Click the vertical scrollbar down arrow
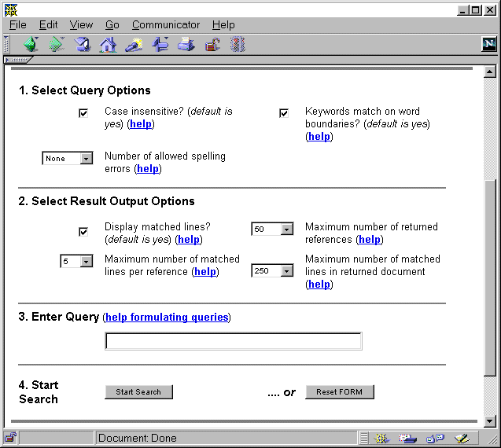Viewport: 501px width, 448px height. coord(491,420)
